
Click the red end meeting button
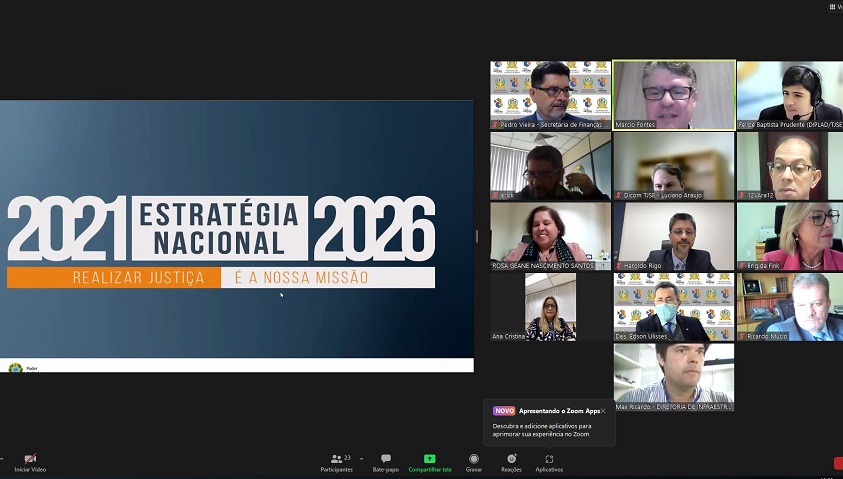[838, 463]
